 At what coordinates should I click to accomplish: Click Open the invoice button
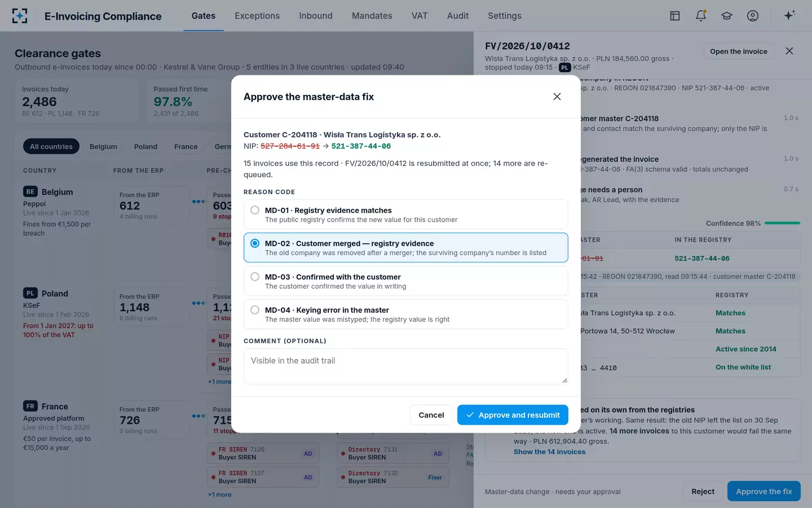click(x=739, y=51)
